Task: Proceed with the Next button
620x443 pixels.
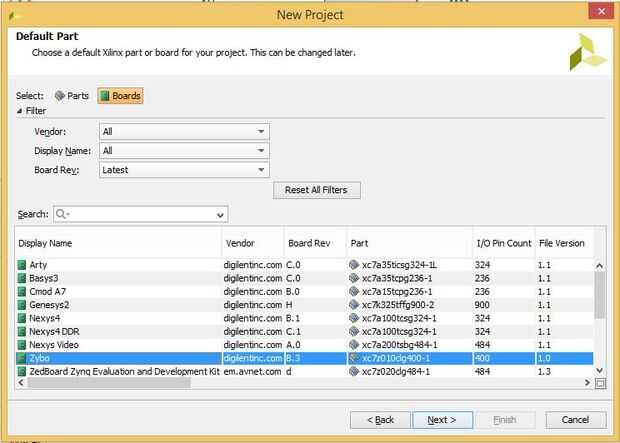Action: pos(442,420)
